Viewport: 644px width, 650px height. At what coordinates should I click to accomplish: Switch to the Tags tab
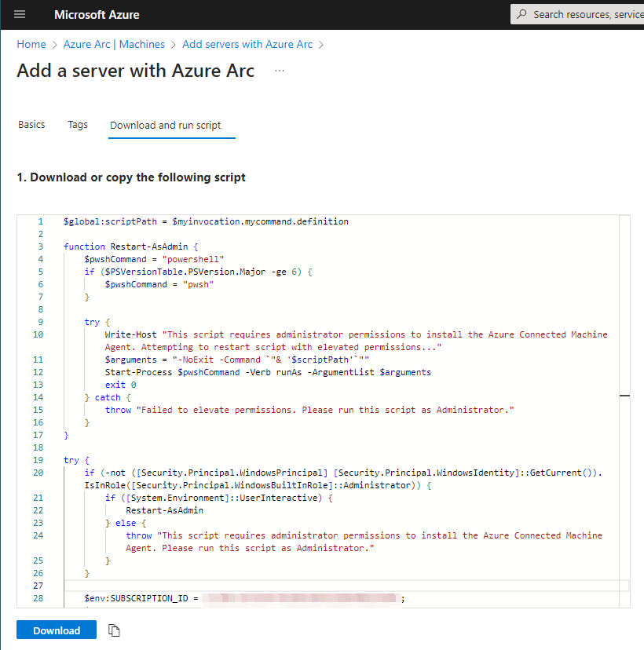point(78,124)
